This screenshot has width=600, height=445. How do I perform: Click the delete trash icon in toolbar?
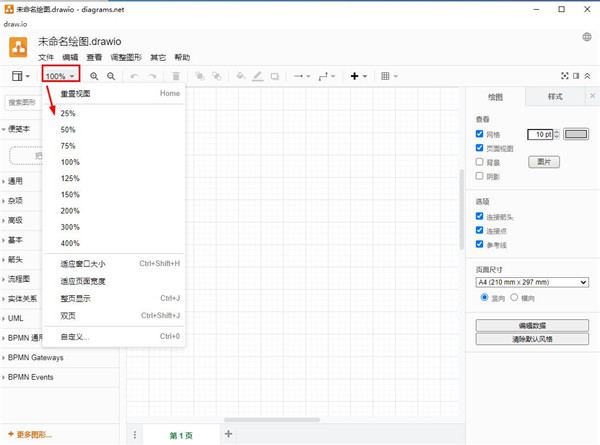click(x=177, y=76)
